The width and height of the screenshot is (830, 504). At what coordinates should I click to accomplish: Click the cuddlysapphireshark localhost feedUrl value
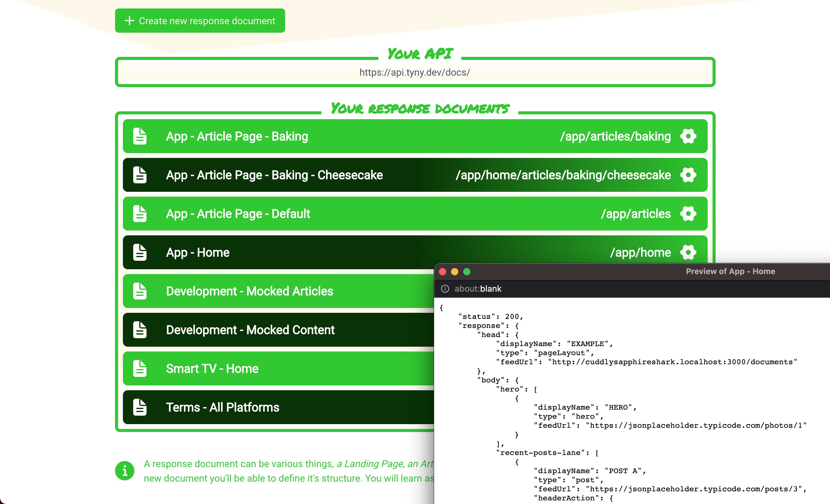672,362
